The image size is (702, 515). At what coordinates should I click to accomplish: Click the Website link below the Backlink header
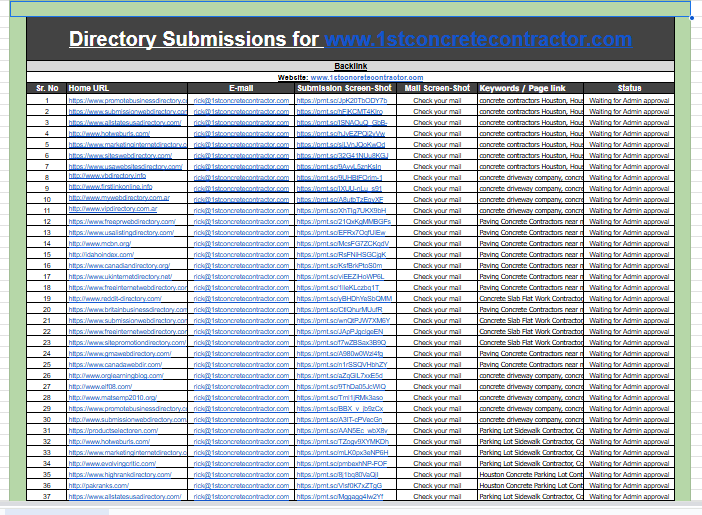point(367,77)
